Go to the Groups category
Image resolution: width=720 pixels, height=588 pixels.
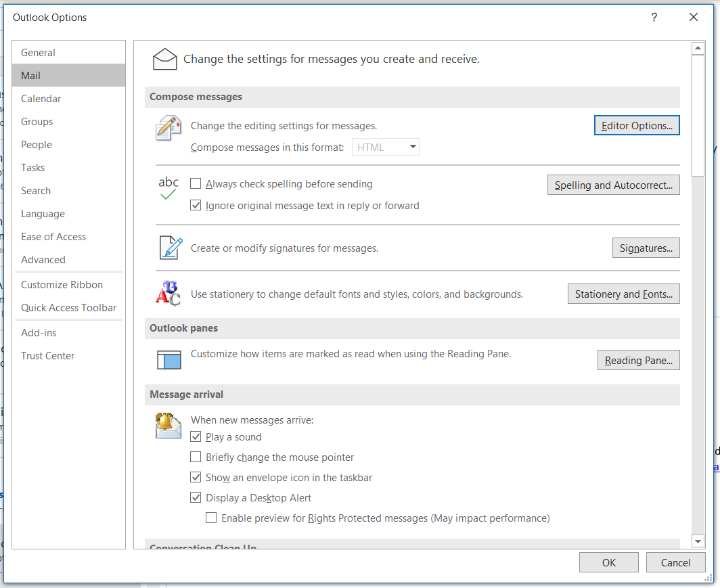point(68,121)
